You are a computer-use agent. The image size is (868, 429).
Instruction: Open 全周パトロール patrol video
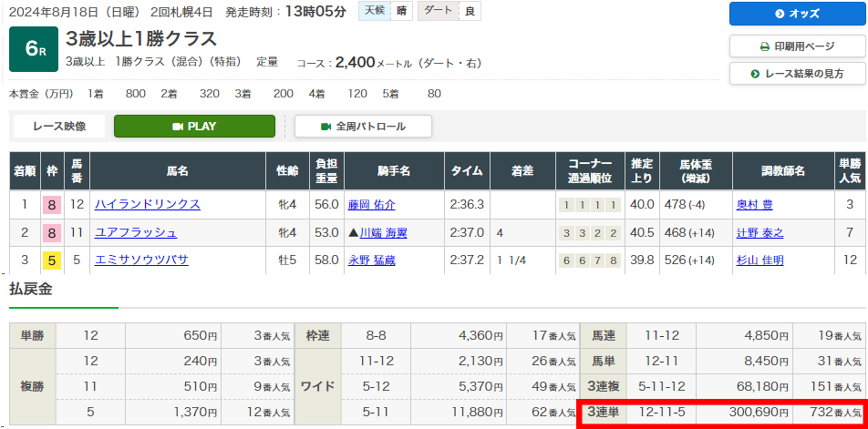(363, 126)
